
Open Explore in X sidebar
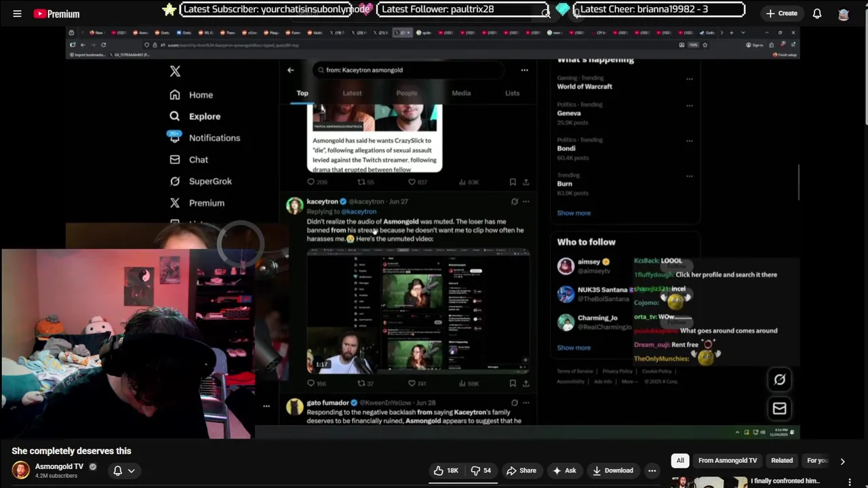195,117
